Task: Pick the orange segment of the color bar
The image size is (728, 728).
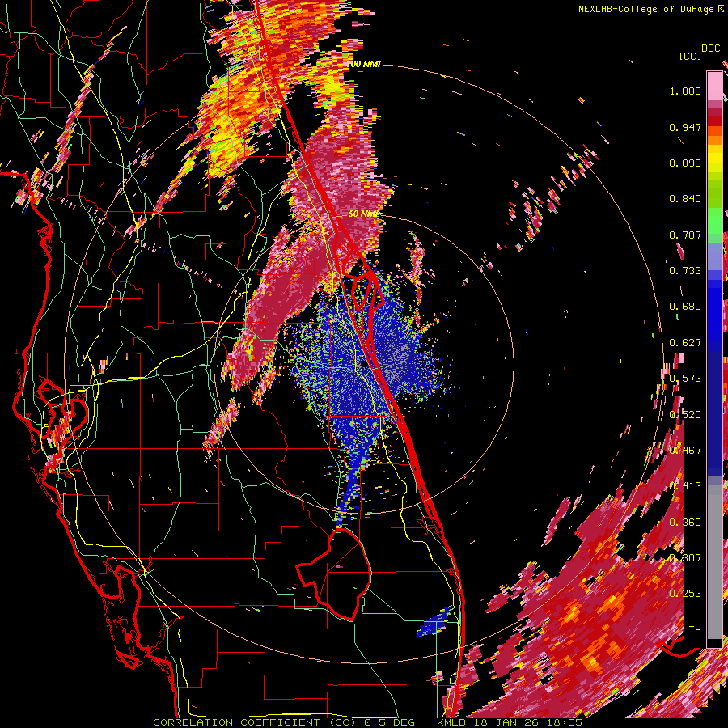Action: 714,139
